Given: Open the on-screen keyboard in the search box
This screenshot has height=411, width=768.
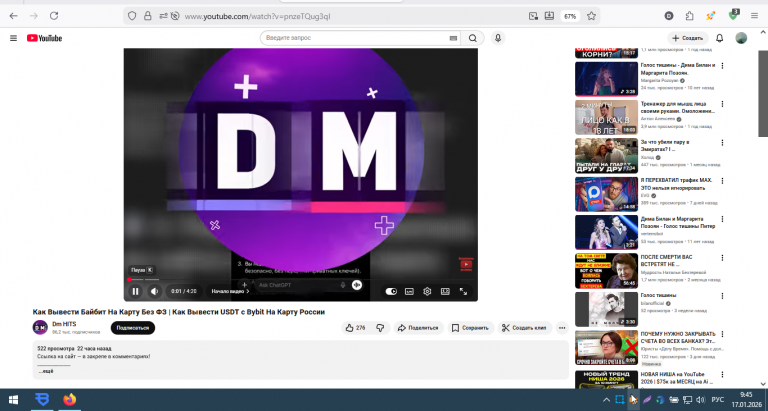Looking at the screenshot, I should coord(453,38).
